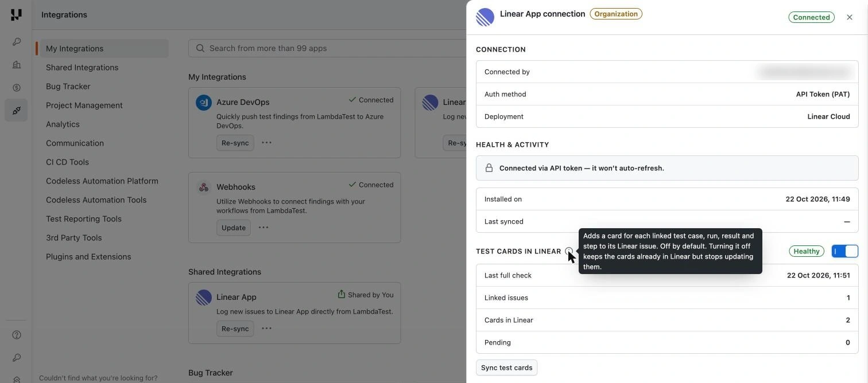Click the Integrations page title

tap(64, 15)
